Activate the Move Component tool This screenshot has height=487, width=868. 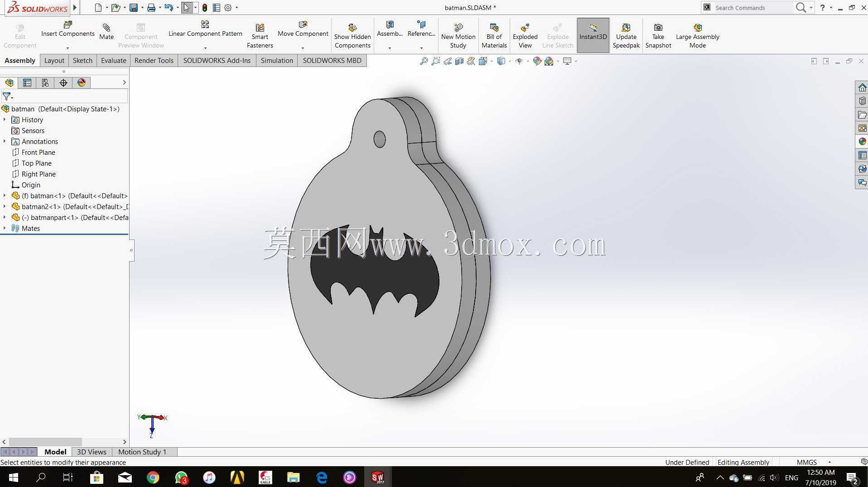point(303,29)
